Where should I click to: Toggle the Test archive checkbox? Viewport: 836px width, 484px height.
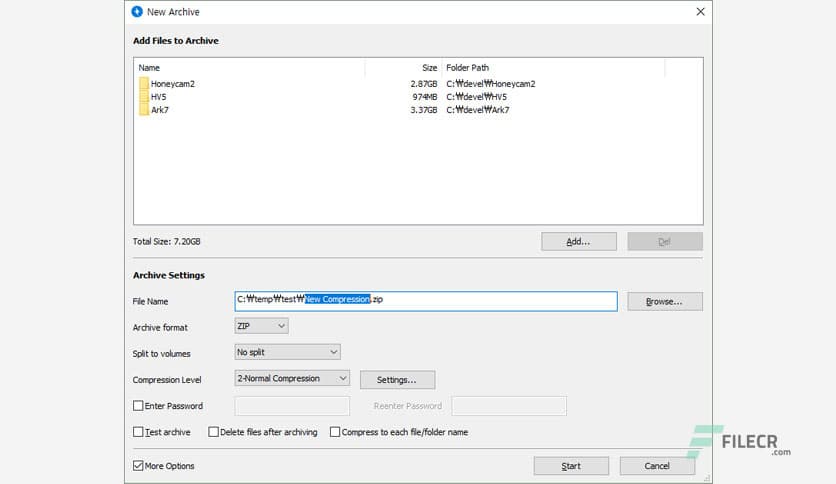click(x=138, y=432)
